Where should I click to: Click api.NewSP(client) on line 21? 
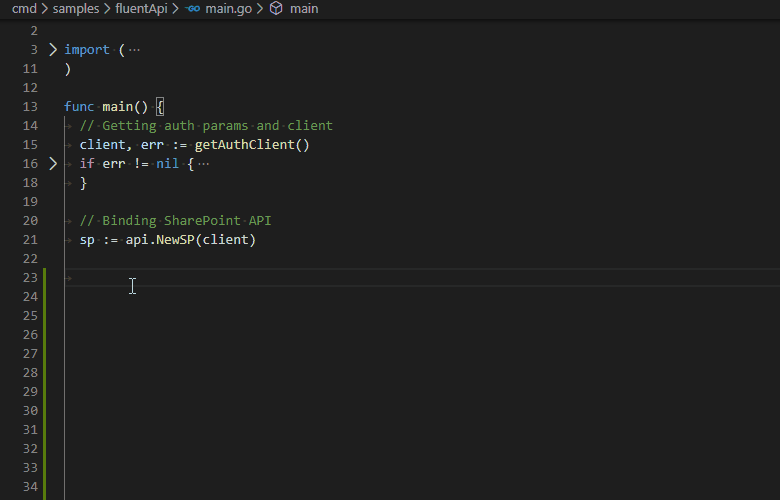coord(191,240)
